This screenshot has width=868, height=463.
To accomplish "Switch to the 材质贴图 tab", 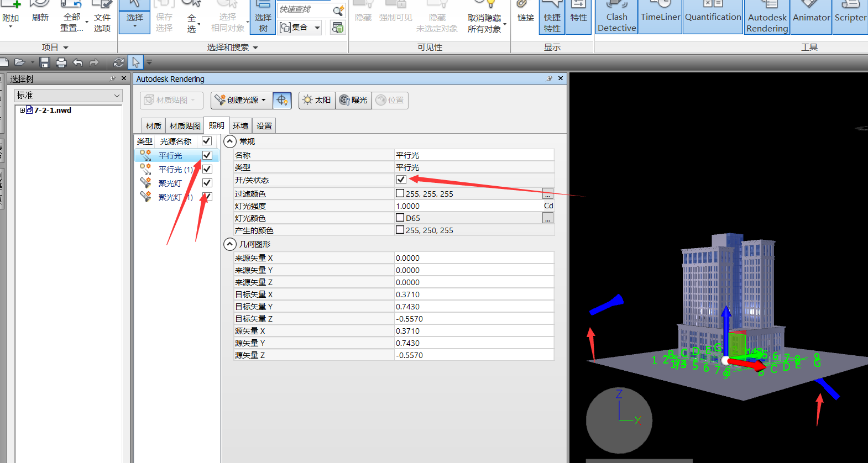I will pos(185,126).
